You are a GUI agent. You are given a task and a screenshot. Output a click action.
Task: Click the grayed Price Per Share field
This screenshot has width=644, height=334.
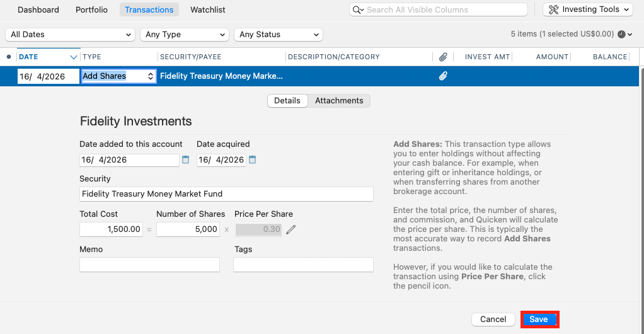[259, 229]
